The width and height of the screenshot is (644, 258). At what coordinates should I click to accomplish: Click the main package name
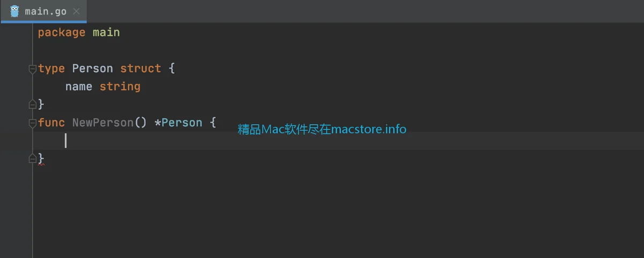106,32
